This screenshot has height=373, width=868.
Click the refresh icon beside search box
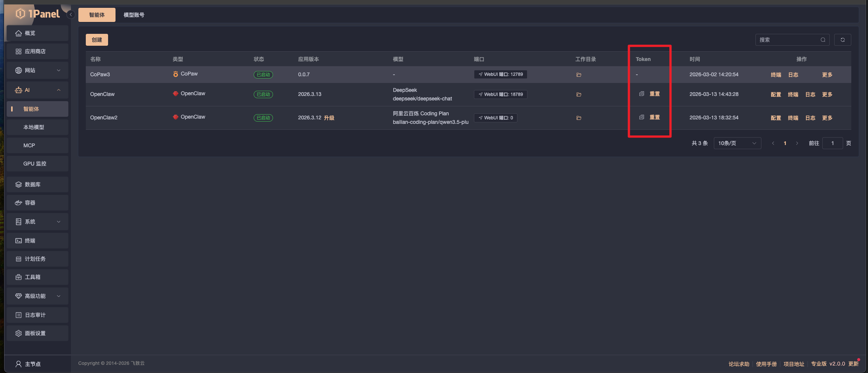(842, 40)
